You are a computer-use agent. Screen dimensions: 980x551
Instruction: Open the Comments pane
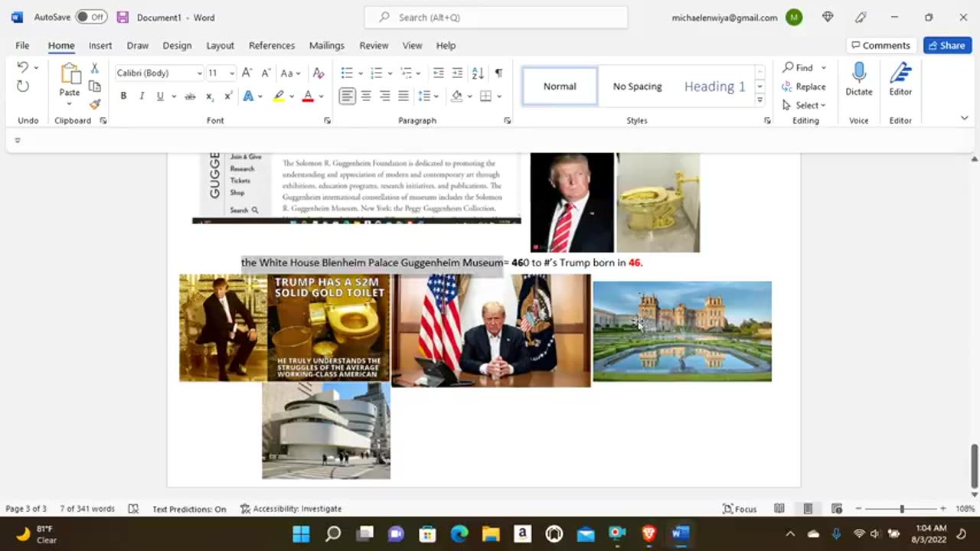pyautogui.click(x=880, y=45)
